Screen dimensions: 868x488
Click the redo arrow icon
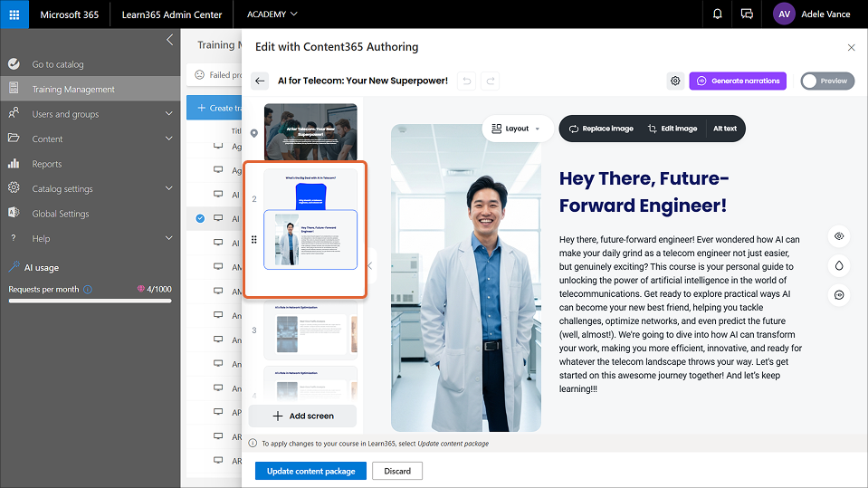point(490,81)
